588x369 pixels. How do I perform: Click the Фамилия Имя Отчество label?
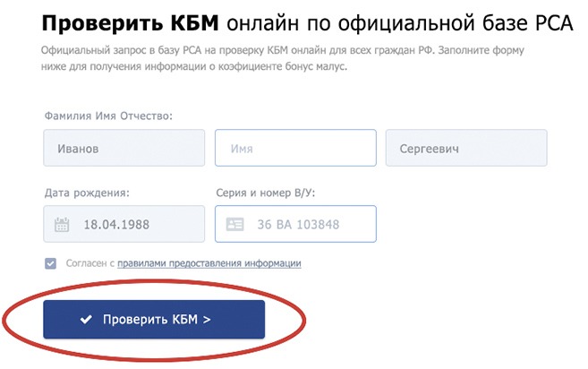(x=108, y=116)
